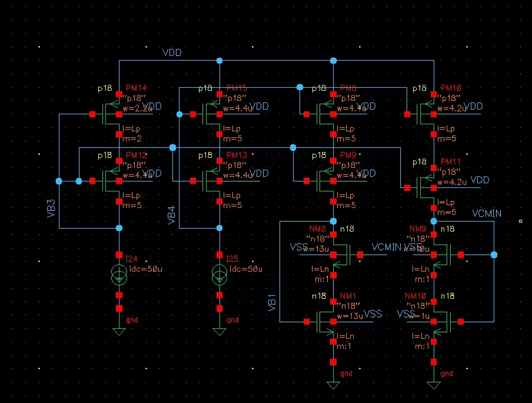Image resolution: width=532 pixels, height=403 pixels.
Task: Click the I25 current source symbol
Action: [x=220, y=275]
